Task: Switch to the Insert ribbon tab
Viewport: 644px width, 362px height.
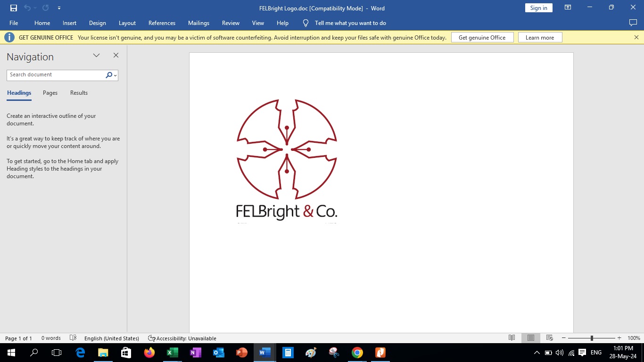Action: pyautogui.click(x=69, y=23)
